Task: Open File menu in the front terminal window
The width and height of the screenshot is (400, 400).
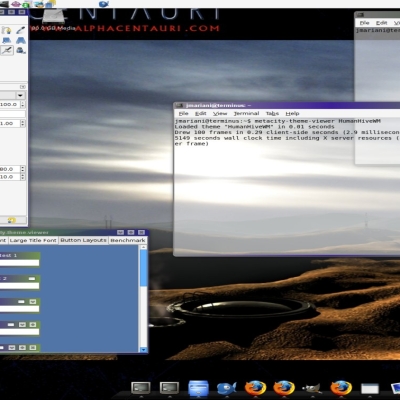Action: 183,113
